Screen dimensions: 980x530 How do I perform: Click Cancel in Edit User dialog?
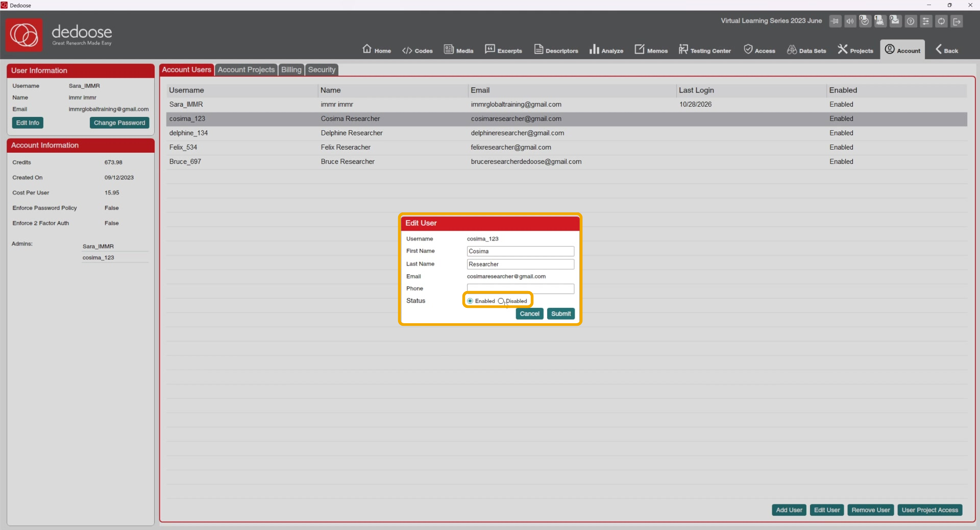tap(529, 314)
